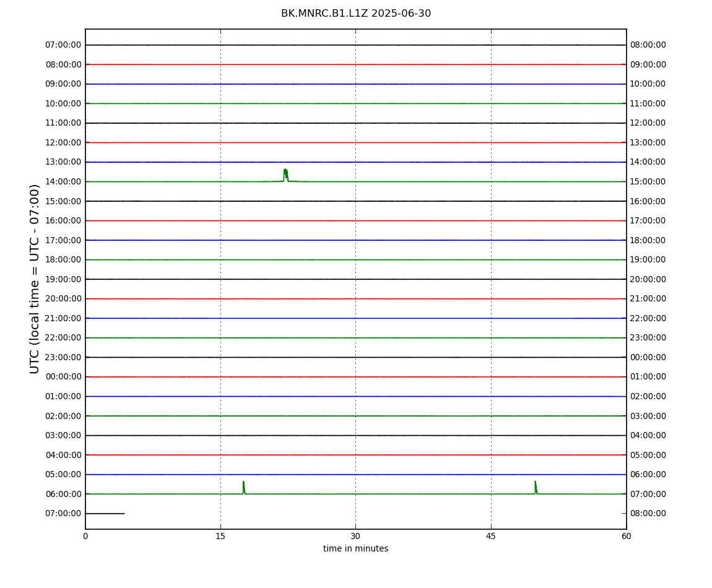Click left-axis label 20:00:00

click(63, 299)
